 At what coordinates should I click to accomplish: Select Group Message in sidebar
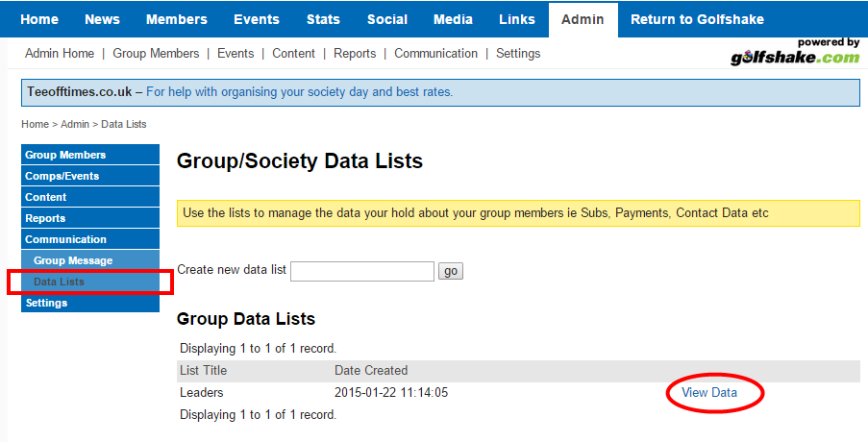click(73, 260)
